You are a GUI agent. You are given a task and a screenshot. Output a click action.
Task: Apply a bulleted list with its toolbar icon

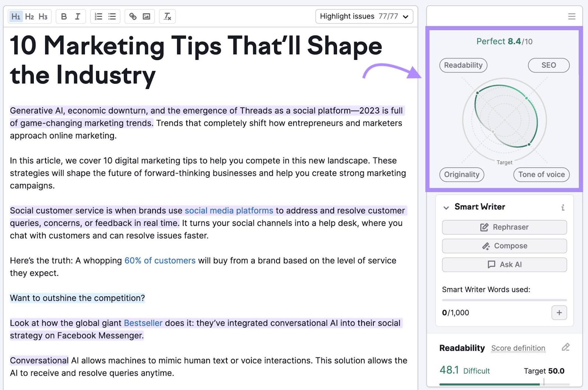coord(112,16)
